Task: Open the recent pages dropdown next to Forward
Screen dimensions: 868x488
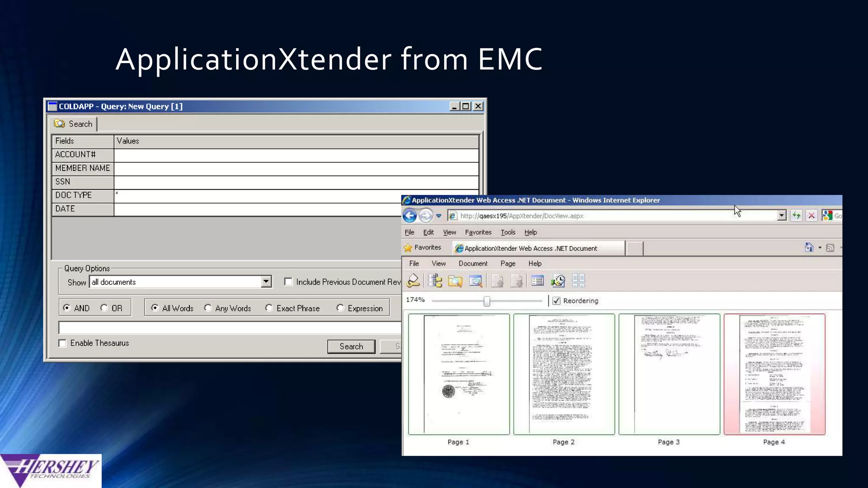Action: 439,216
